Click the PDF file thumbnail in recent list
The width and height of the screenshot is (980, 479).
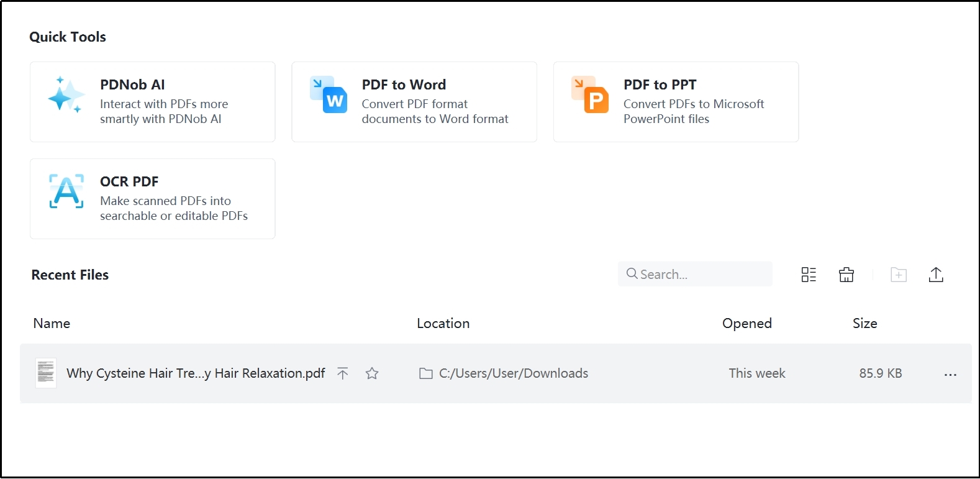(46, 373)
